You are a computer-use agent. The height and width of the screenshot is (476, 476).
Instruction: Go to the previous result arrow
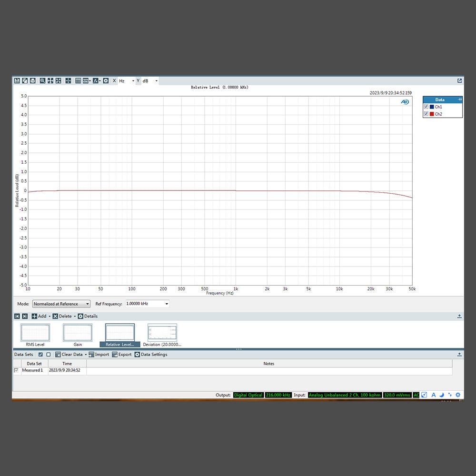coord(17,316)
